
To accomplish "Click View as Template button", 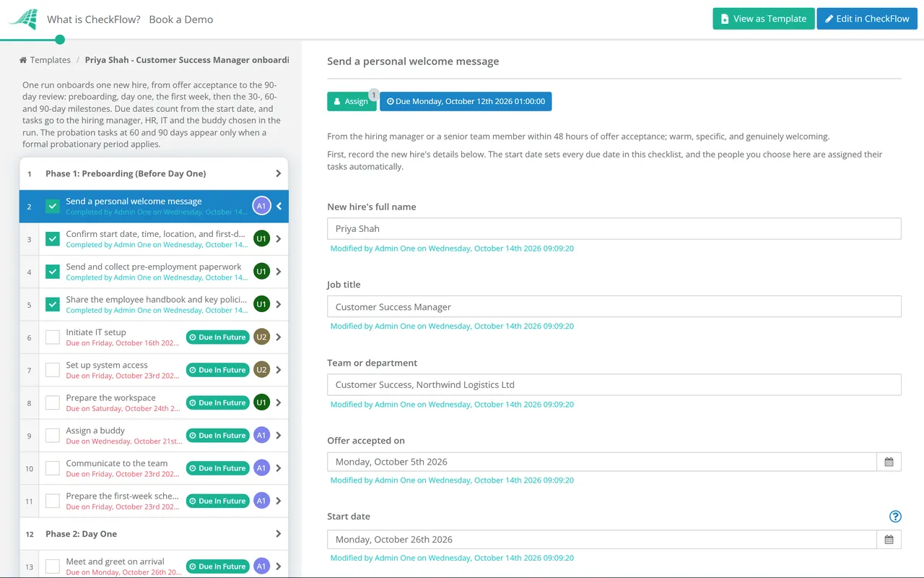I will click(x=764, y=19).
